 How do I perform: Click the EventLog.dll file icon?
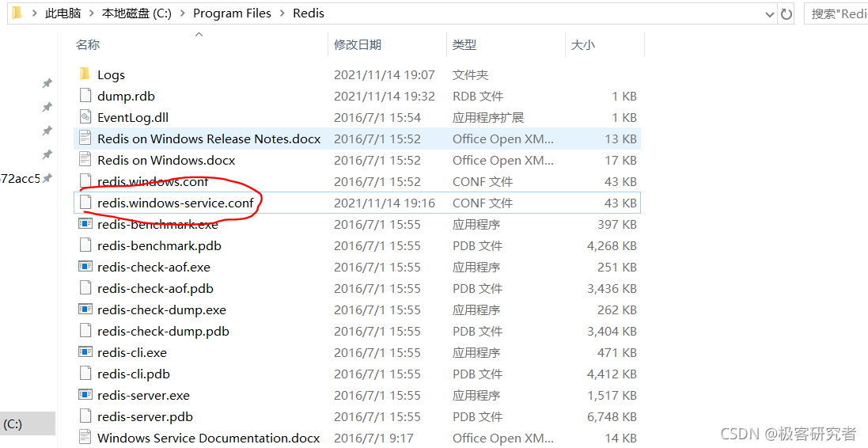coord(85,117)
